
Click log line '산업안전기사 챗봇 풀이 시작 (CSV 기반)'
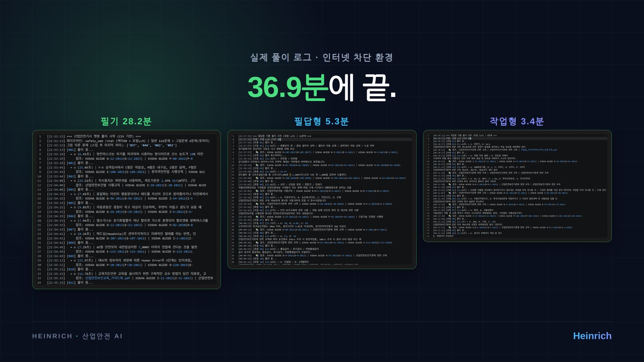(94, 136)
